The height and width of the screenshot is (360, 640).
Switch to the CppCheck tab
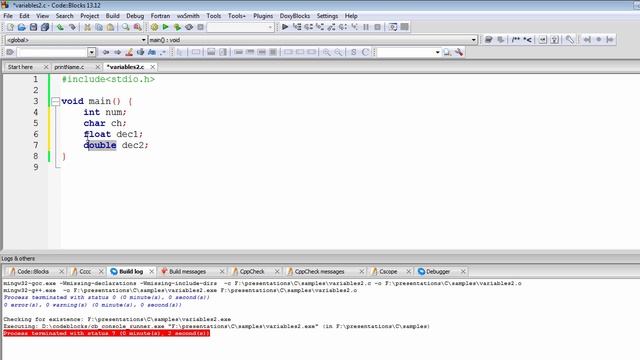(x=252, y=271)
